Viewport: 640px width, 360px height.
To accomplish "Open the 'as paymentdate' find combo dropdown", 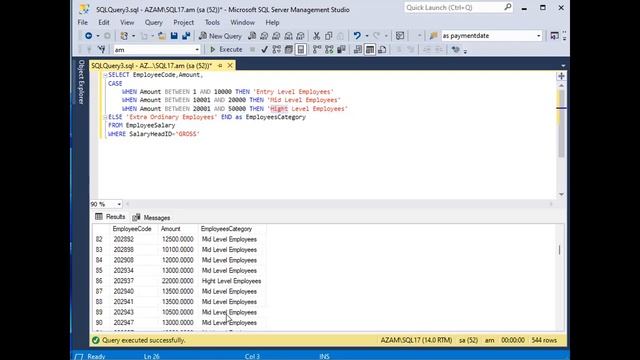I will 538,36.
